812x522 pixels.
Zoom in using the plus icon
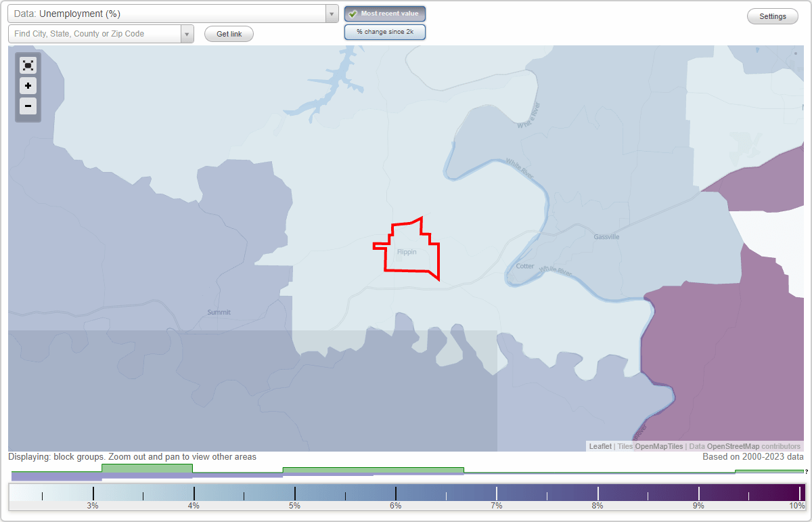28,86
